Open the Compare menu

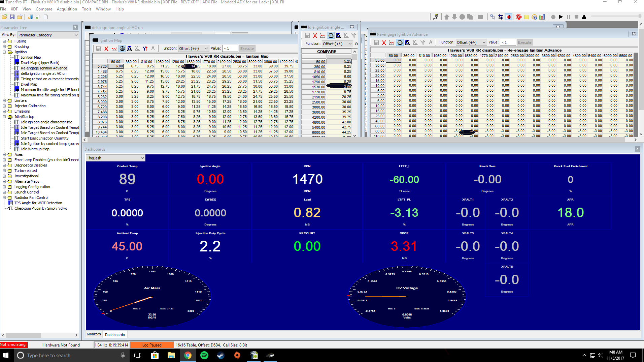[44, 9]
